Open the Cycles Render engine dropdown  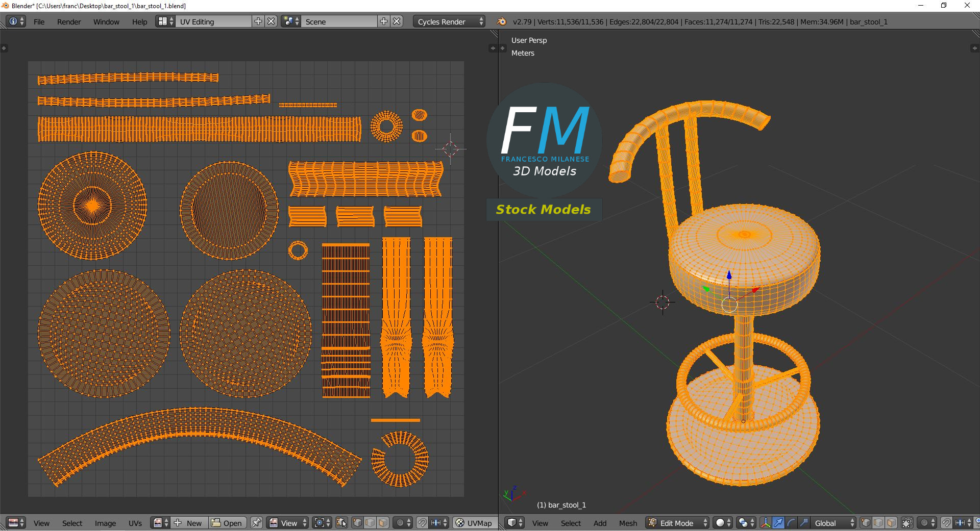[450, 22]
